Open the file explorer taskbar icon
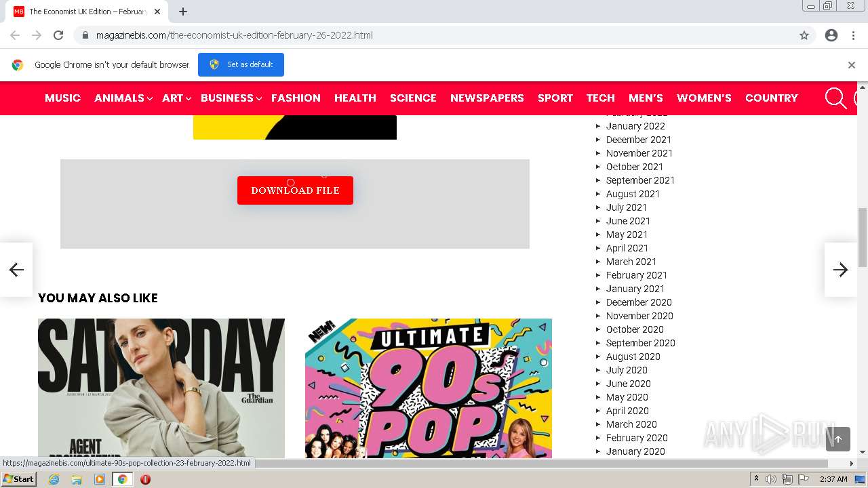 (77, 479)
